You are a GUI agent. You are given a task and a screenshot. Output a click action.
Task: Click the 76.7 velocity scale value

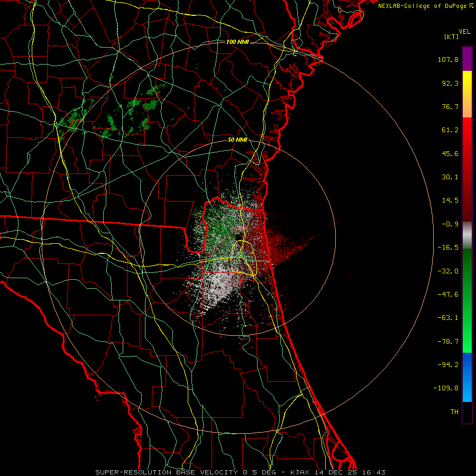450,106
